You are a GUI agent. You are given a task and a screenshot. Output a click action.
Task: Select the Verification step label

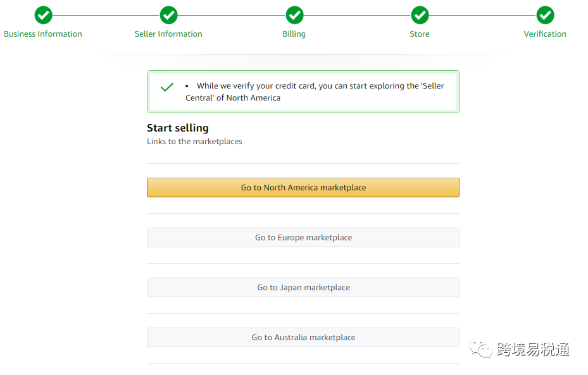545,34
